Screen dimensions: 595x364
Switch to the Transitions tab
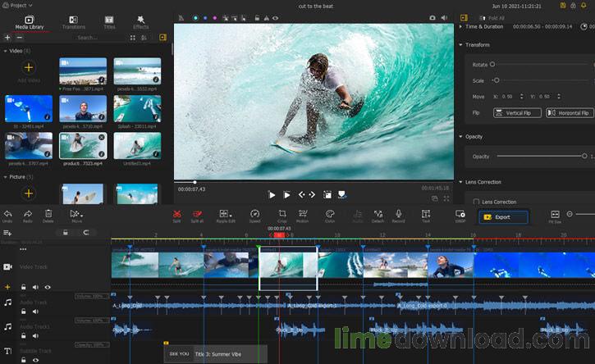coord(73,22)
